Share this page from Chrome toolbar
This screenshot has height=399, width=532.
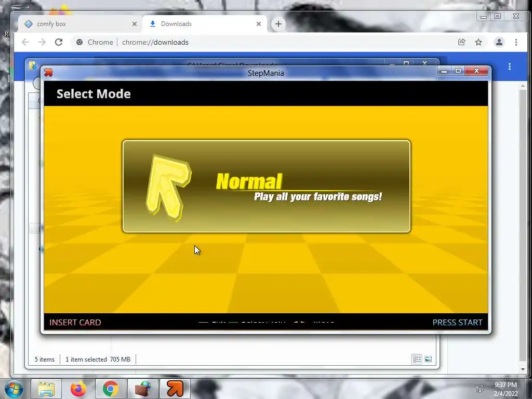461,42
